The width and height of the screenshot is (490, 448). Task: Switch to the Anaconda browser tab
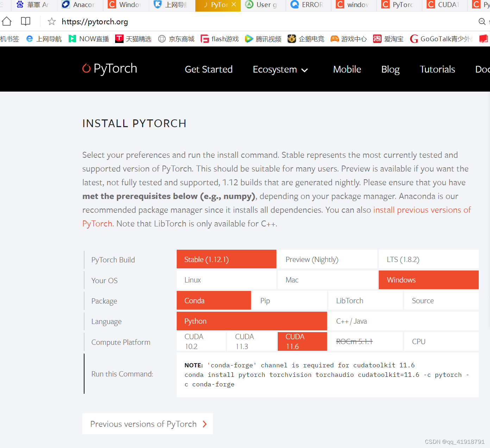point(80,5)
